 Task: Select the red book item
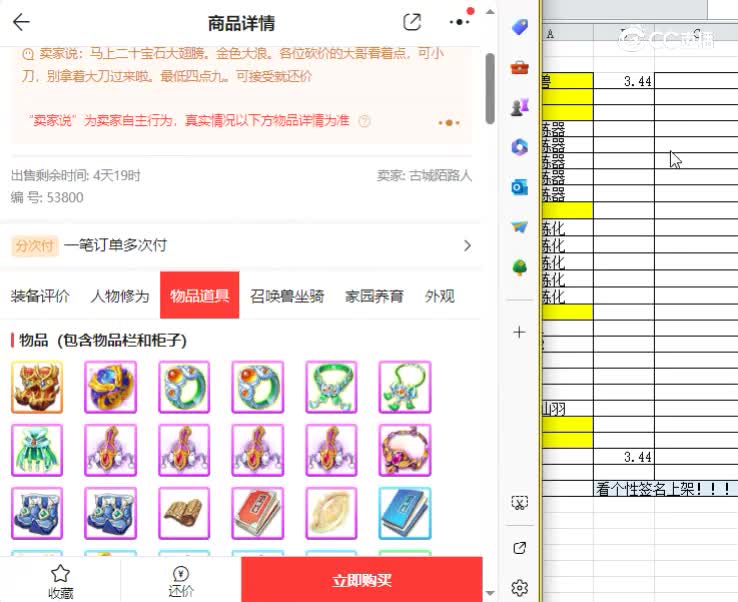257,513
